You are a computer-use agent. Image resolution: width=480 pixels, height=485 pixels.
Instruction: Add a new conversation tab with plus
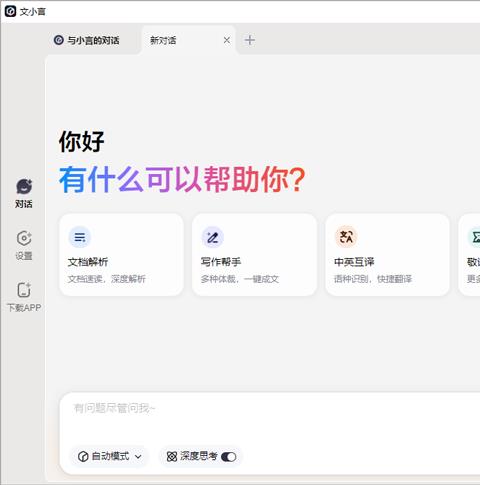tap(250, 40)
